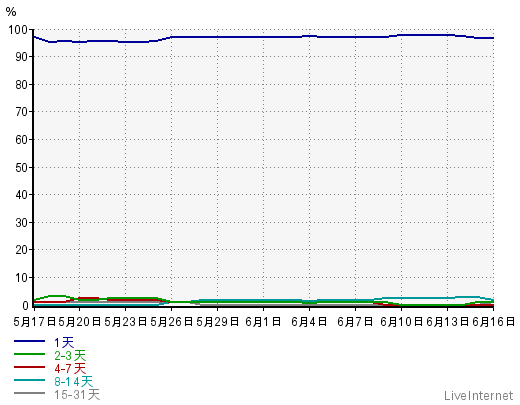This screenshot has height=405, width=520.
Task: Click the teal 8-14天 legend line
Action: tap(29, 380)
